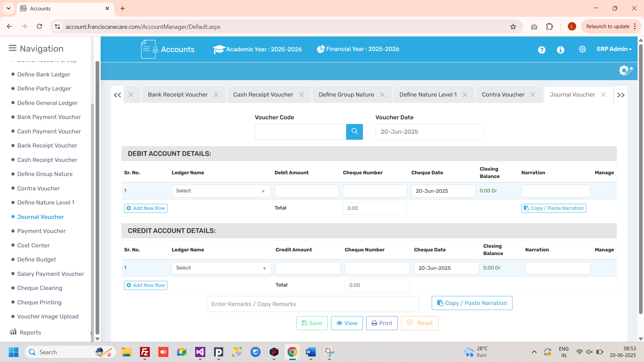Open the settings gear icon in header
Viewport: 644px width, 362px height.
click(582, 49)
